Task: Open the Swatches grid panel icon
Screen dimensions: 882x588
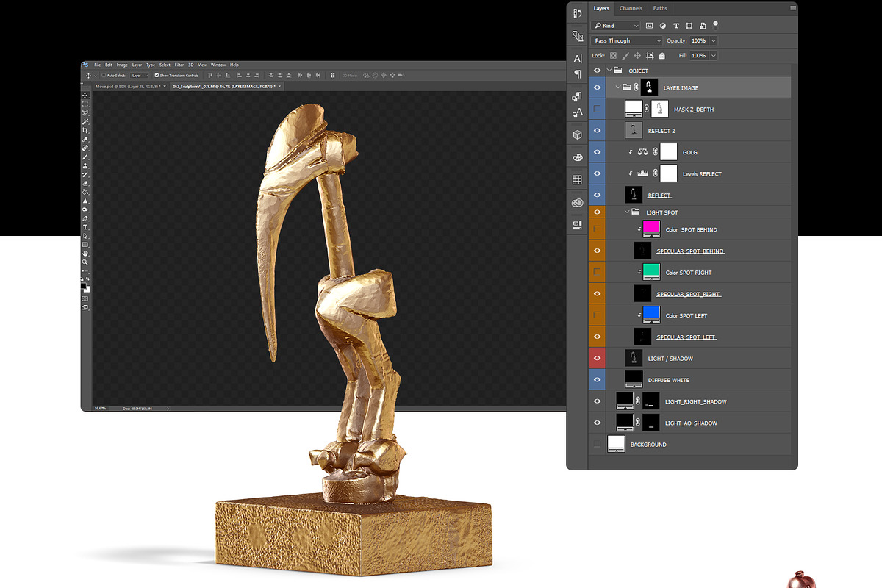Action: click(577, 180)
